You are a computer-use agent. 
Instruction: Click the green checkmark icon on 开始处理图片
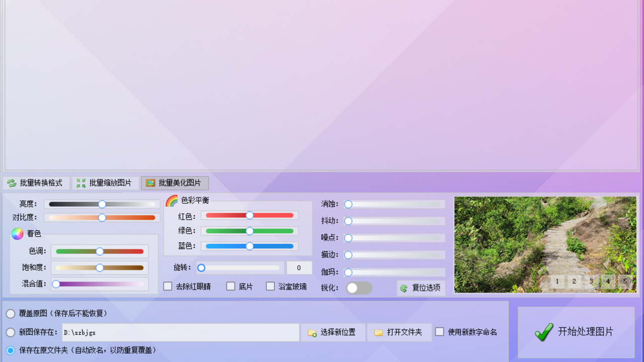click(x=543, y=332)
